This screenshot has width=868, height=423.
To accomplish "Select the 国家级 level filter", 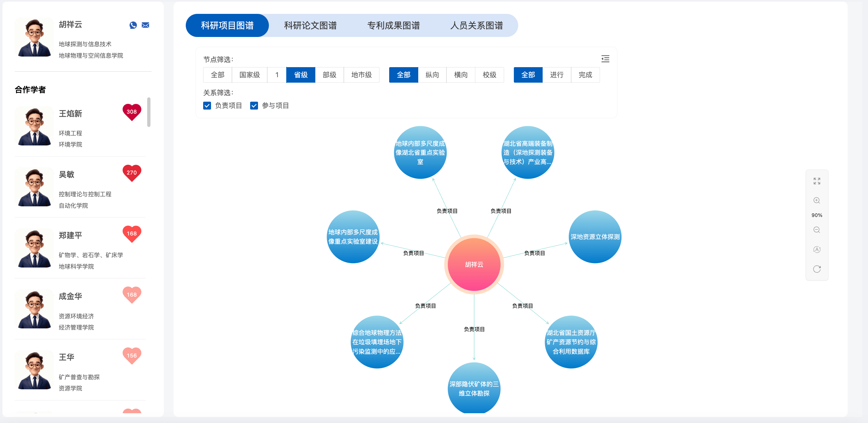I will tap(250, 75).
